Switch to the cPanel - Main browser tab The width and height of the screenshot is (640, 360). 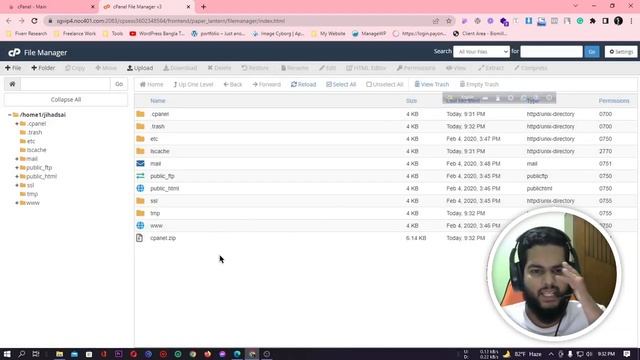[x=49, y=7]
